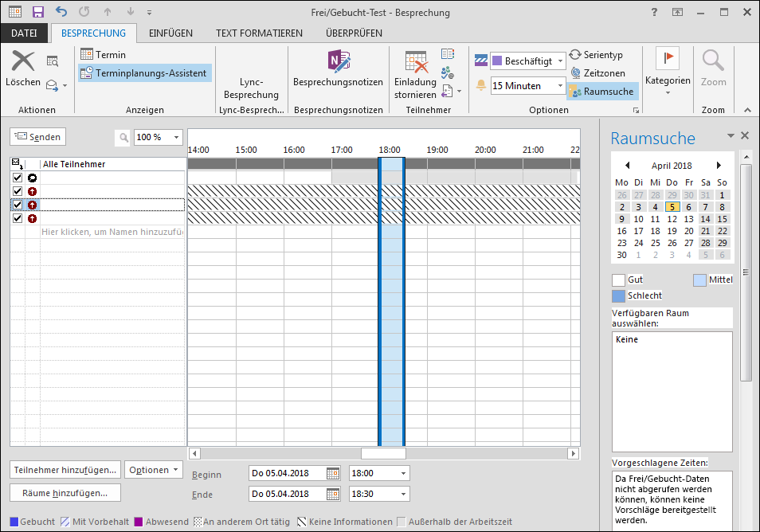Click the zoom magnifier beside 100 %
760x532 pixels.
124,138
